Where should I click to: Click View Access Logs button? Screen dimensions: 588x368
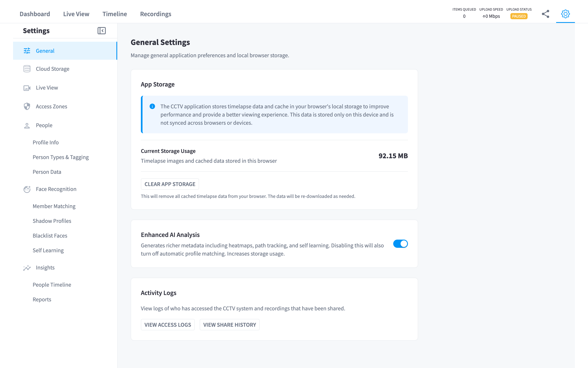[x=168, y=325]
